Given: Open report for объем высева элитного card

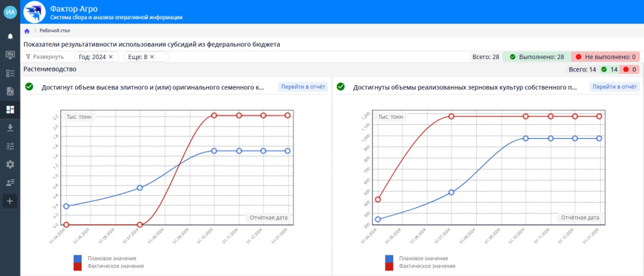Looking at the screenshot, I should pyautogui.click(x=303, y=87).
